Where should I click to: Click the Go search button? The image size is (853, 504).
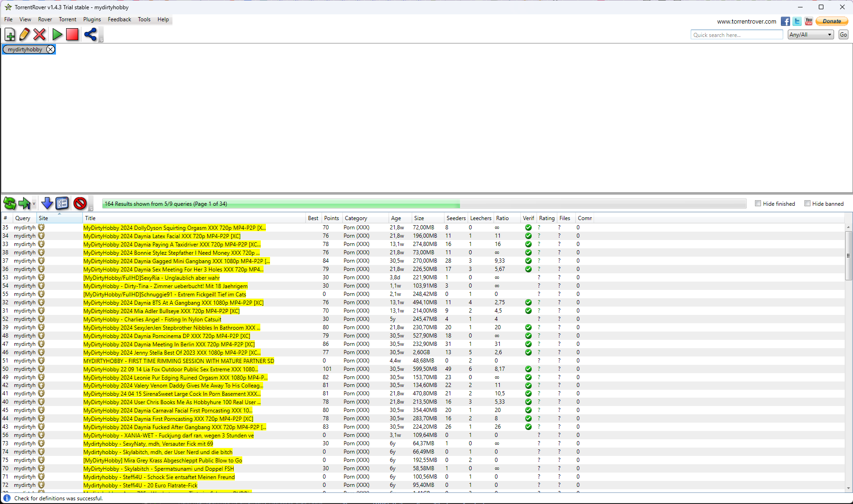pyautogui.click(x=843, y=35)
